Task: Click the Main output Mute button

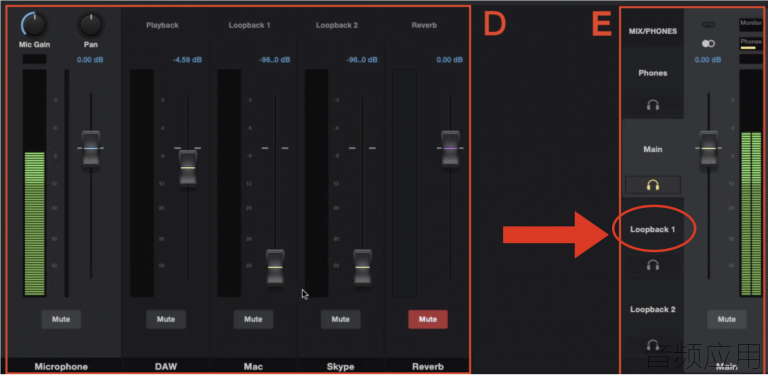Action: pos(726,319)
